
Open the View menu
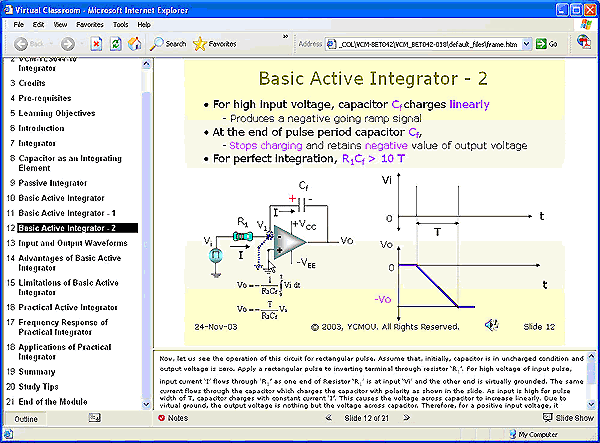tap(60, 24)
